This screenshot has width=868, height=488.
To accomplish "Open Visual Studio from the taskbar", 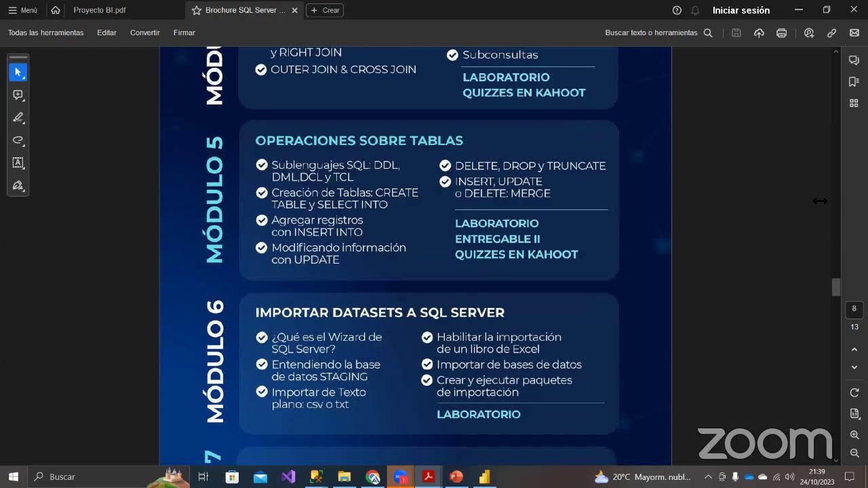I will tap(288, 476).
